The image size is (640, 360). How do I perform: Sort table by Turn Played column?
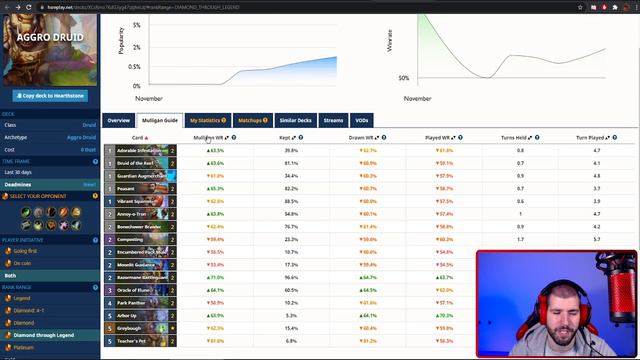(x=593, y=138)
